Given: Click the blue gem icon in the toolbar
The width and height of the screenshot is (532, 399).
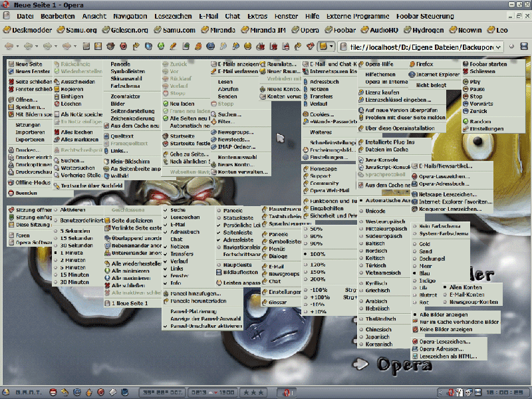Looking at the screenshot, I should point(148,46).
